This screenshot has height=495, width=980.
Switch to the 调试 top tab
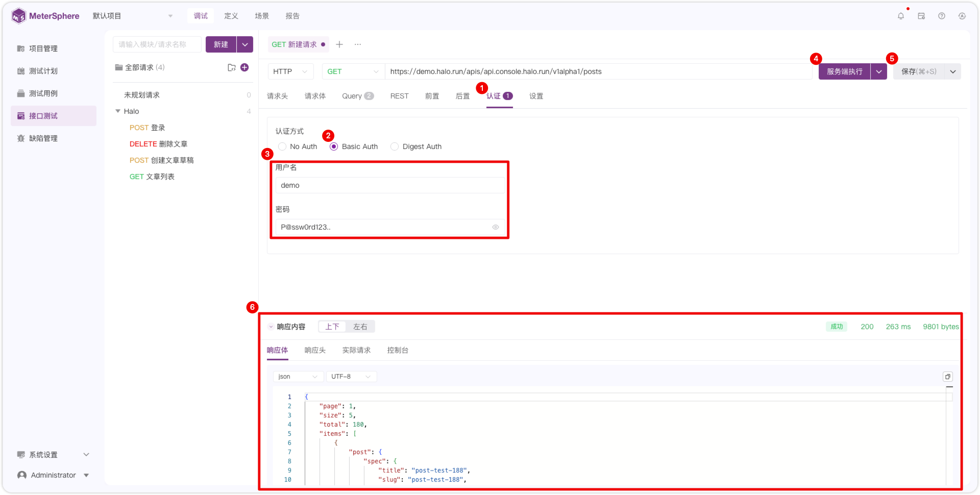201,16
